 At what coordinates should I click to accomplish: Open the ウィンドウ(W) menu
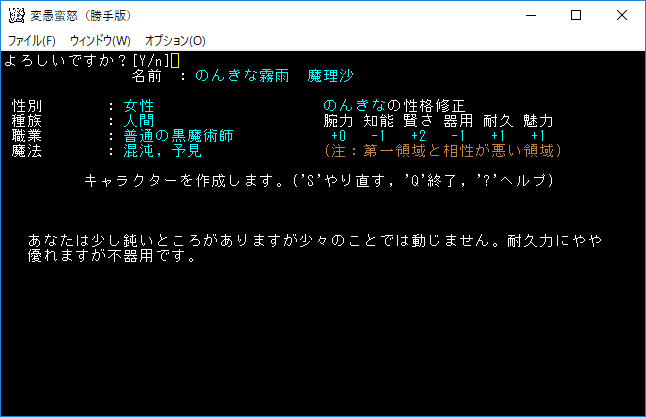[x=100, y=41]
